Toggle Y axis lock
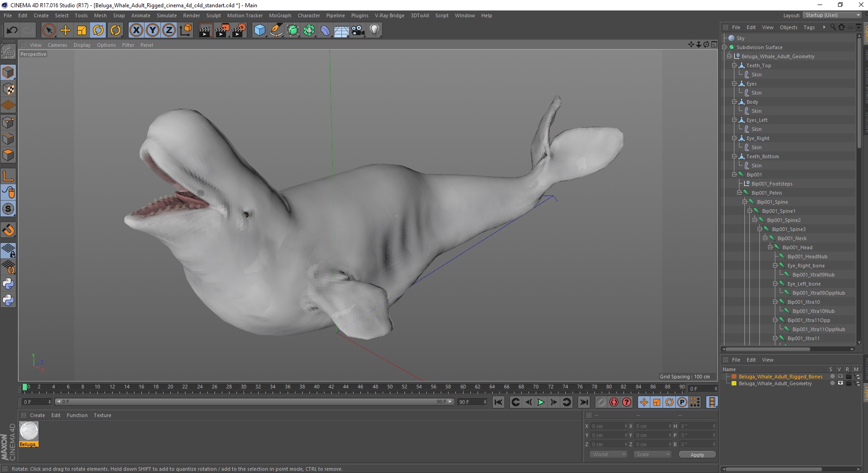 (153, 30)
